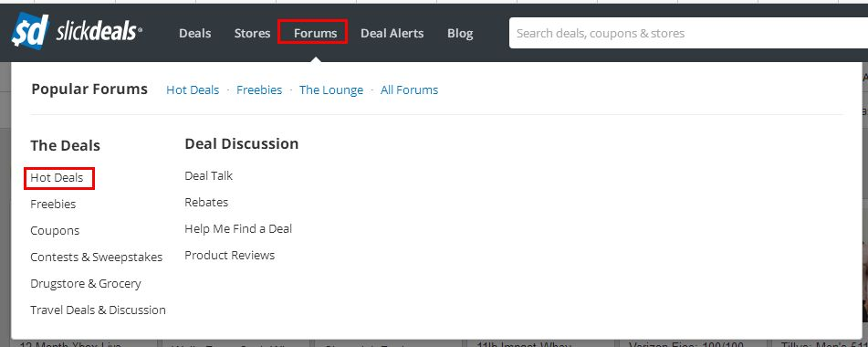Select Hot Deals under The Deals
This screenshot has height=347, width=868.
57,178
